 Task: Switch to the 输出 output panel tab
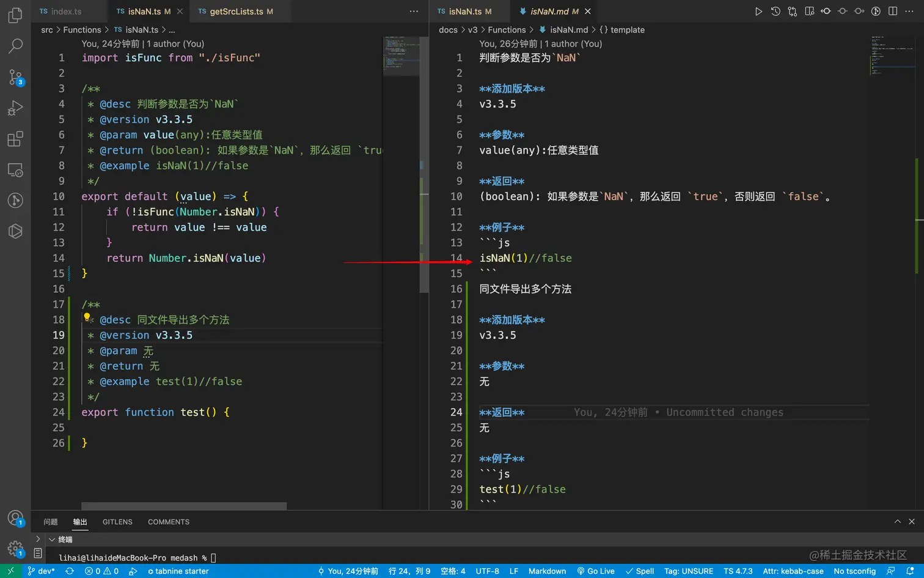(80, 522)
